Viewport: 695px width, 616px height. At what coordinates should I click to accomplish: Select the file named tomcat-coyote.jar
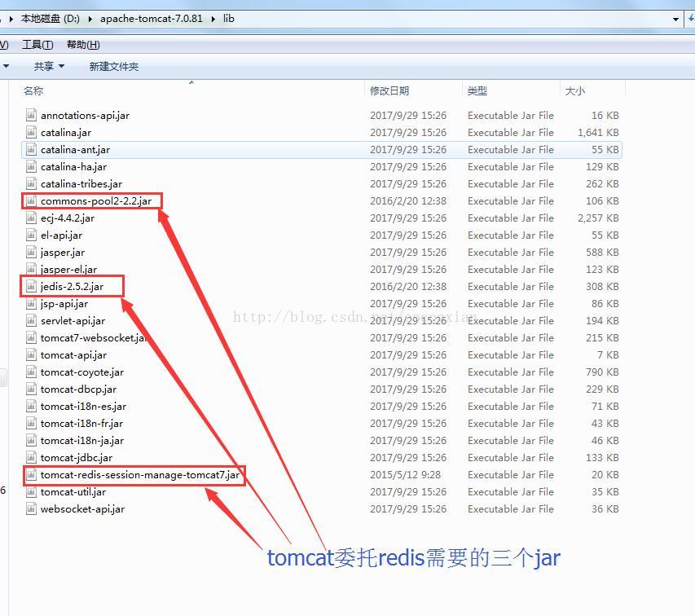click(x=82, y=372)
